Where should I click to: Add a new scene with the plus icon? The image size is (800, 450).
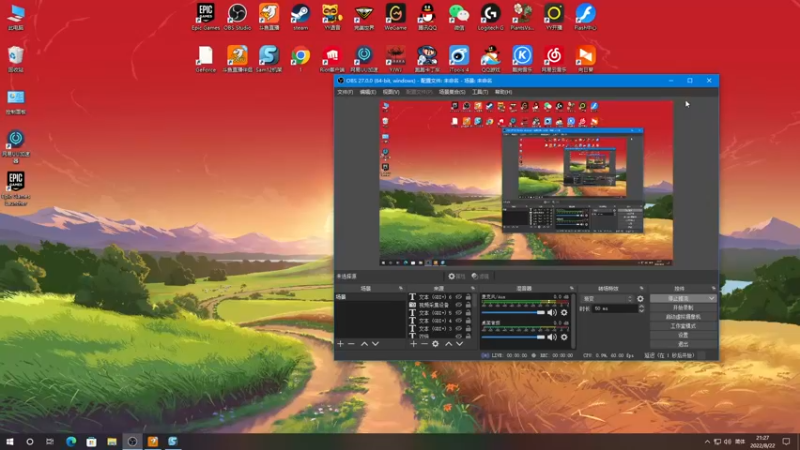[x=340, y=344]
